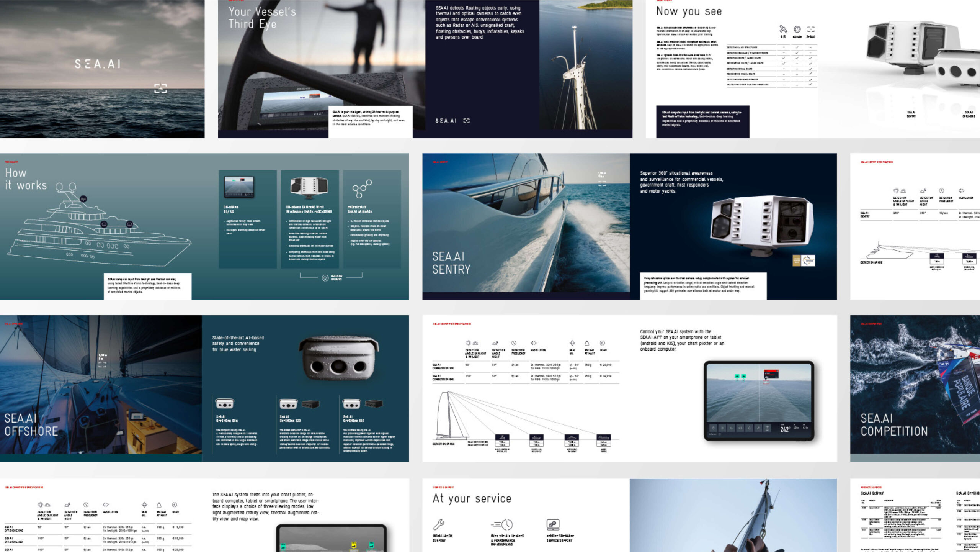
Task: Click the Offshore One camera thumbnail
Action: [x=225, y=404]
